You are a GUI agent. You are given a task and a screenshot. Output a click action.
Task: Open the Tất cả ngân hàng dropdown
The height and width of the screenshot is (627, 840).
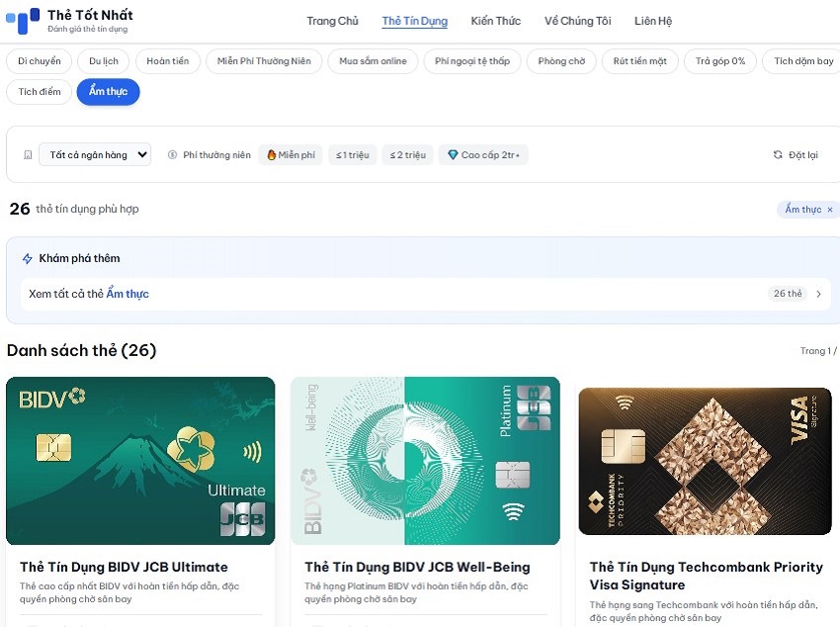95,155
